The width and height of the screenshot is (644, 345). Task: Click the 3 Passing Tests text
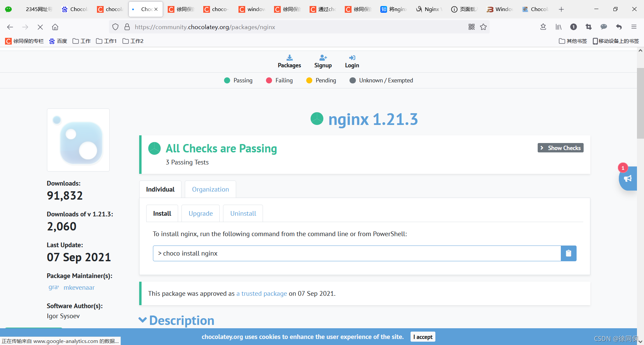(x=187, y=162)
